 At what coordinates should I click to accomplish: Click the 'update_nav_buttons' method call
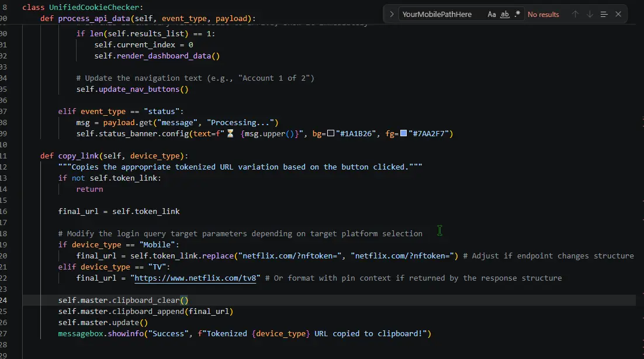click(139, 89)
